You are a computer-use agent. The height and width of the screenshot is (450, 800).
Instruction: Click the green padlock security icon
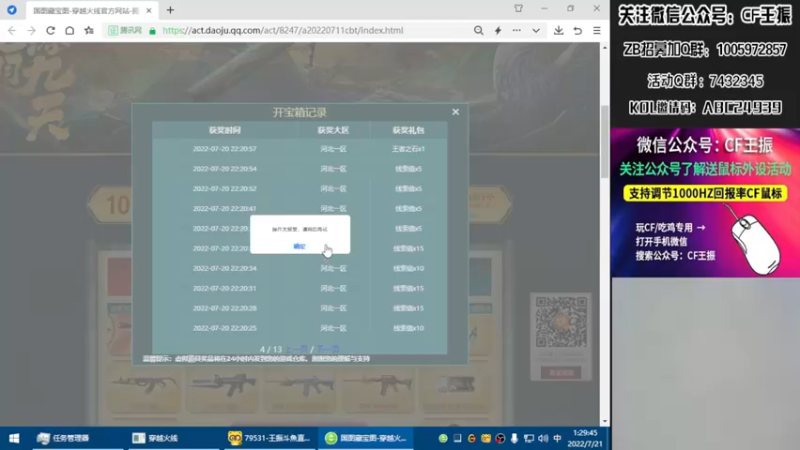(x=152, y=31)
